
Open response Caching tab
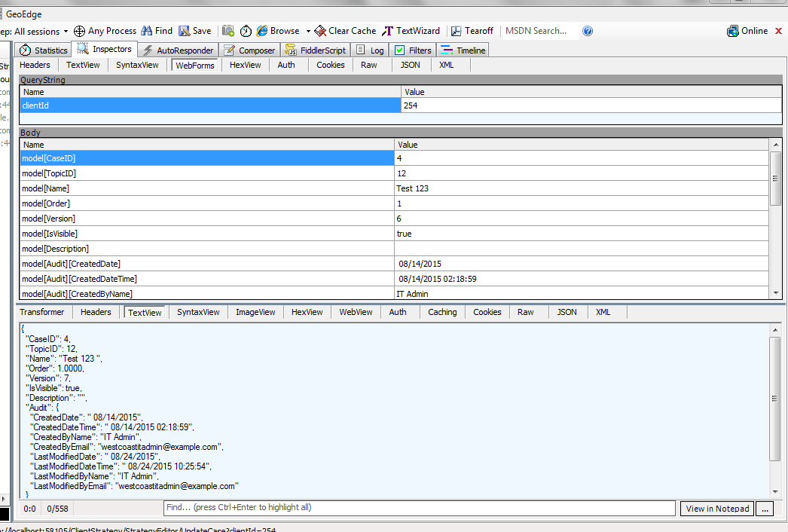pos(442,312)
